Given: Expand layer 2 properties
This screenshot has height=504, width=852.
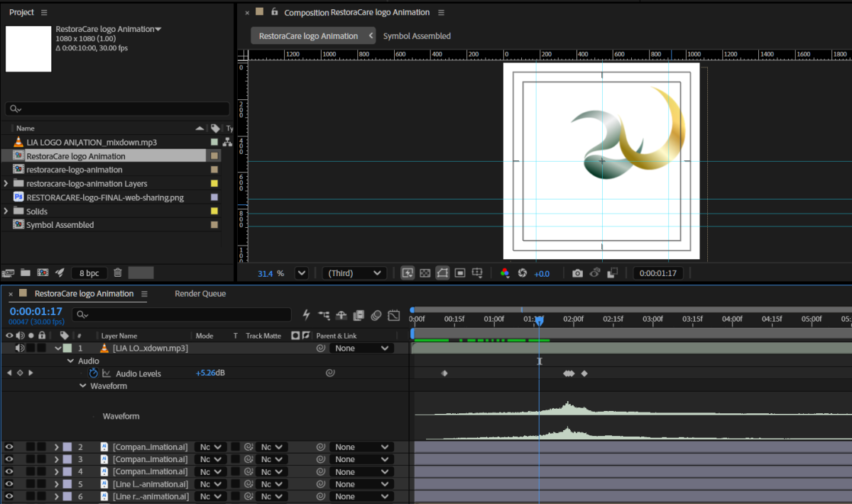Looking at the screenshot, I should tap(56, 447).
